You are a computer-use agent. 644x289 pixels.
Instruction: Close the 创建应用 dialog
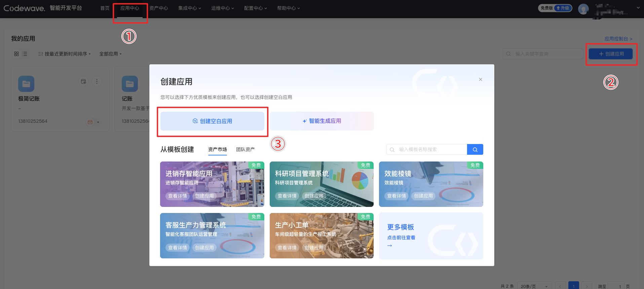pos(481,79)
